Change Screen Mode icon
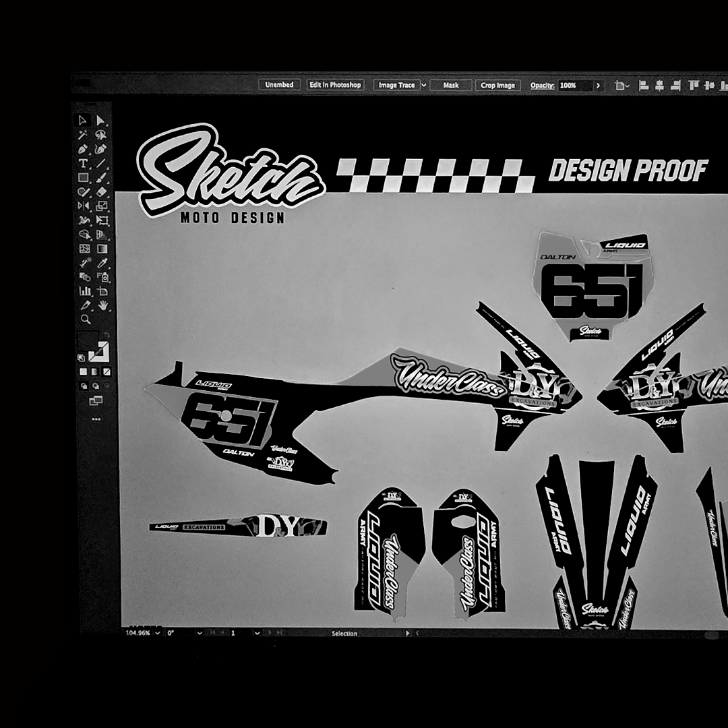This screenshot has width=728, height=728. (x=96, y=400)
